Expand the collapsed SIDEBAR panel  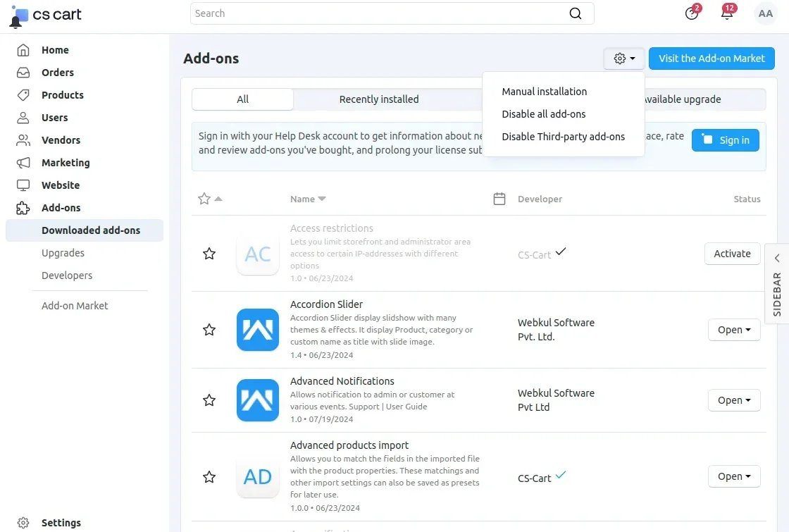pyautogui.click(x=777, y=283)
